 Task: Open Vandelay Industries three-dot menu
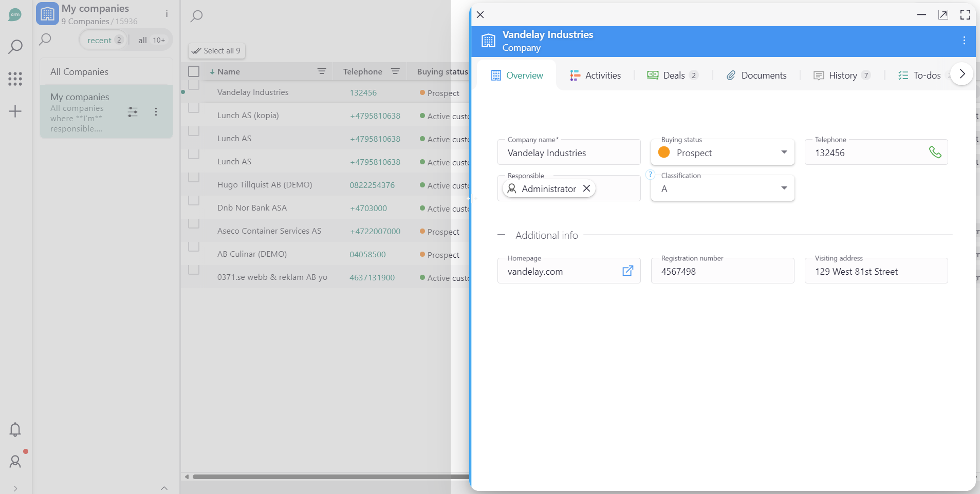[x=964, y=41]
